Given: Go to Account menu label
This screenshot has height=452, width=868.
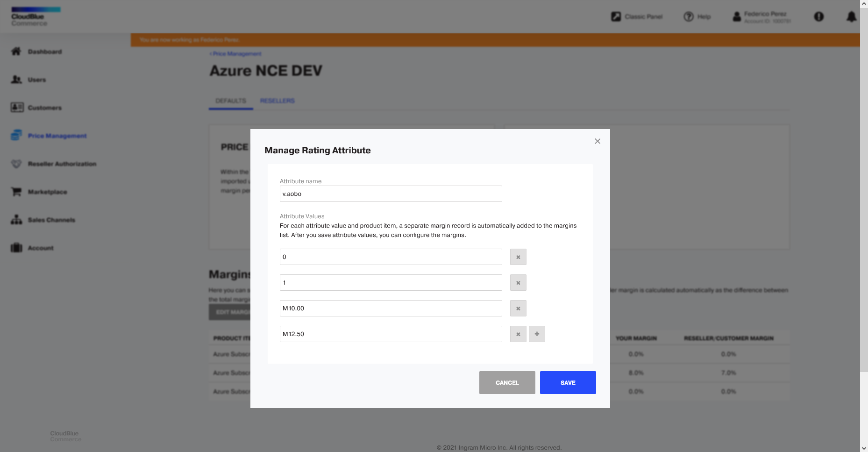Looking at the screenshot, I should pos(41,248).
